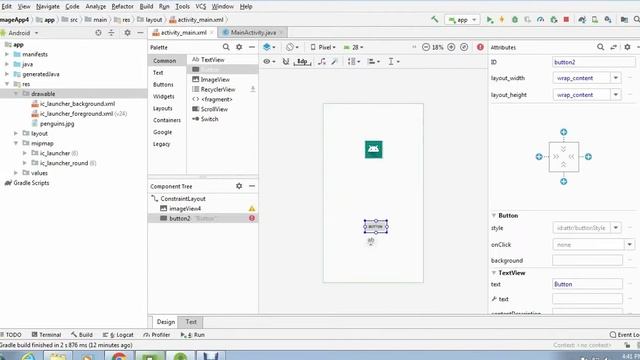
Task: Open Attributes panel settings gear
Action: pos(627,47)
